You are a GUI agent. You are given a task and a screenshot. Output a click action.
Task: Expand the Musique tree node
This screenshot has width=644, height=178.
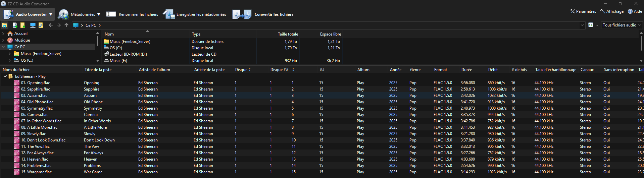[3, 40]
